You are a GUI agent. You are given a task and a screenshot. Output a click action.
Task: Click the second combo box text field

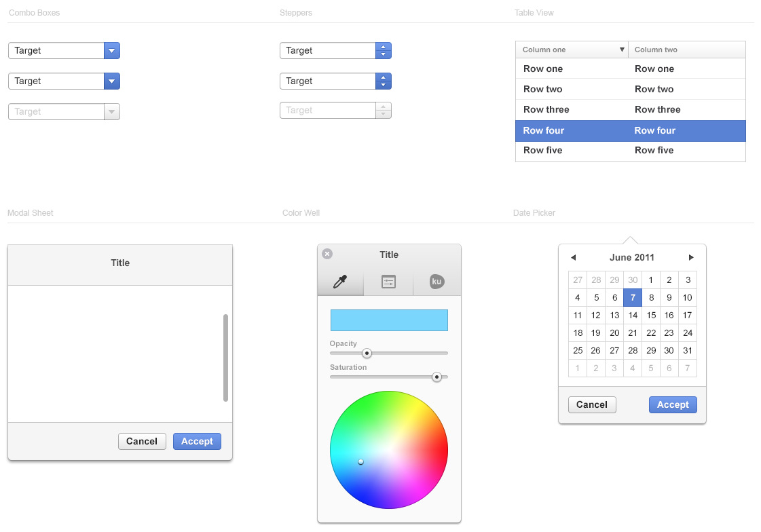point(56,81)
